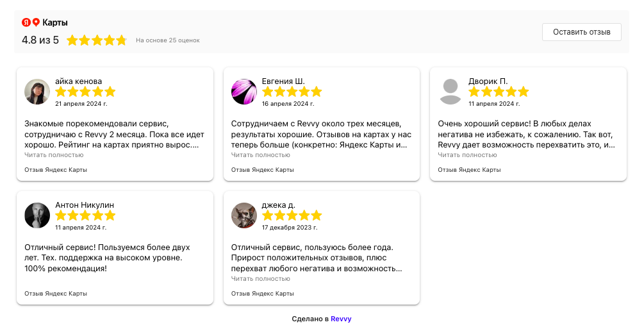Click айка кенова's profile avatar

(37, 92)
